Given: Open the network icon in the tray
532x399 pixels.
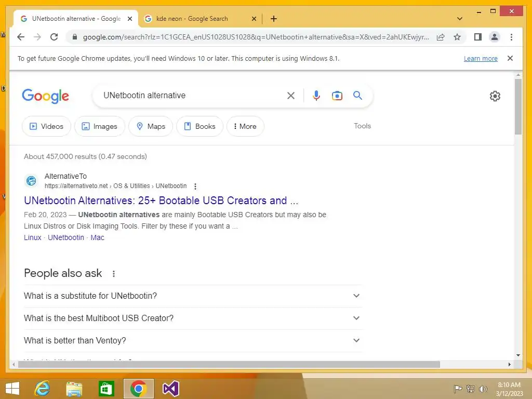Looking at the screenshot, I should 471,389.
